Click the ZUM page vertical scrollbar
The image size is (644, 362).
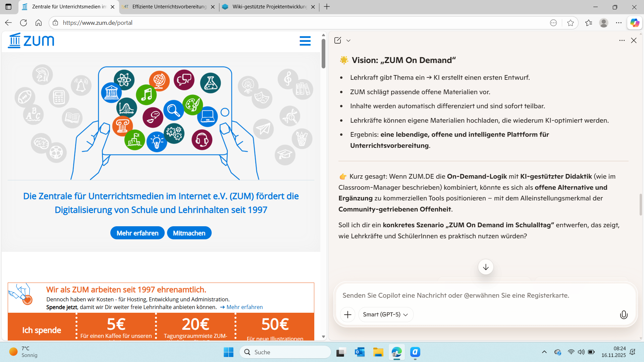tap(323, 54)
